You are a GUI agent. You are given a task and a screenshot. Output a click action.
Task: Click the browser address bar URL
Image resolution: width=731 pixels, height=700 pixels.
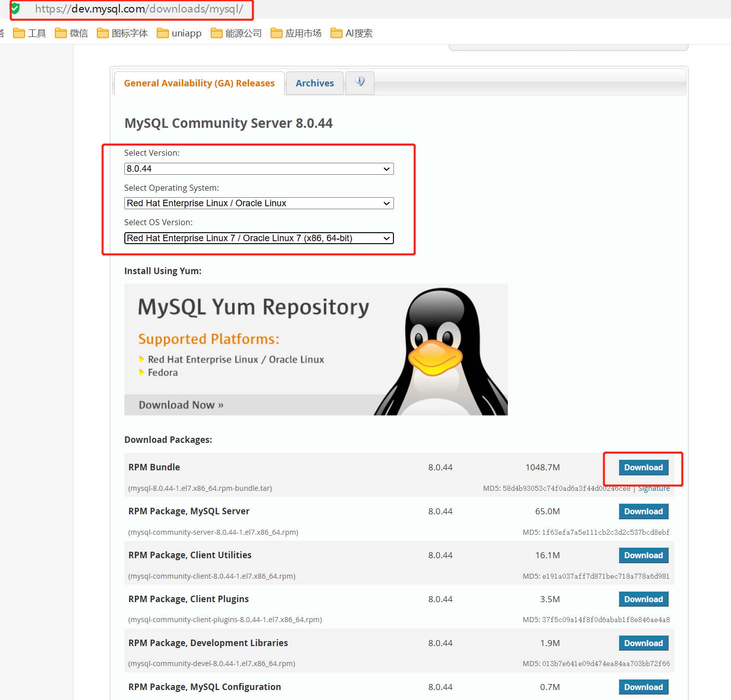tap(139, 8)
